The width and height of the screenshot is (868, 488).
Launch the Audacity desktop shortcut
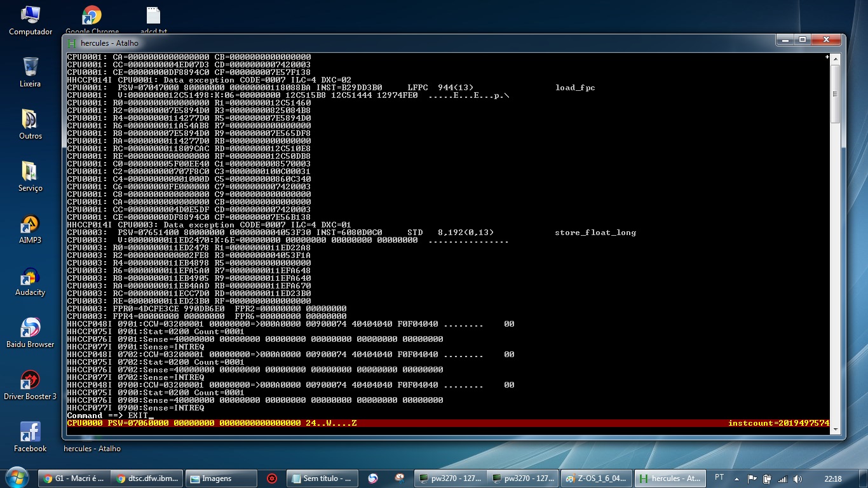31,281
